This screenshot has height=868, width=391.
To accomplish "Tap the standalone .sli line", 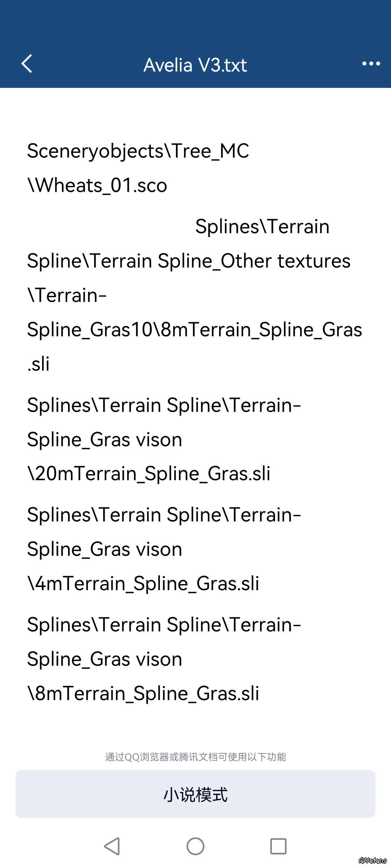I will 38,364.
